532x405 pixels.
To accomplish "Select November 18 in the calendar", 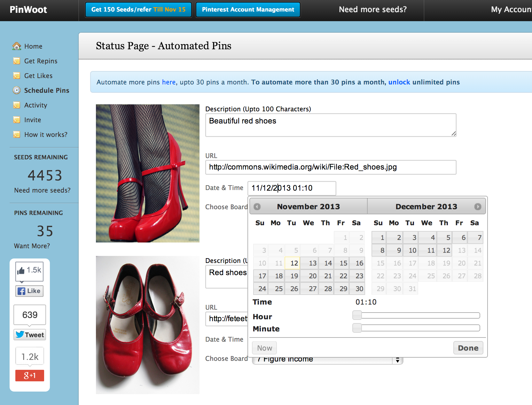I will (x=277, y=276).
